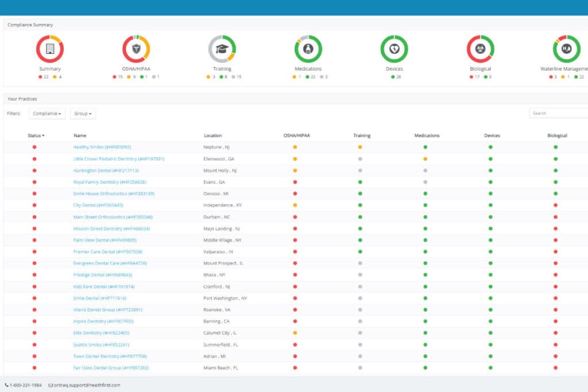Click the Devices column header
The height and width of the screenshot is (392, 588).
pyautogui.click(x=492, y=135)
